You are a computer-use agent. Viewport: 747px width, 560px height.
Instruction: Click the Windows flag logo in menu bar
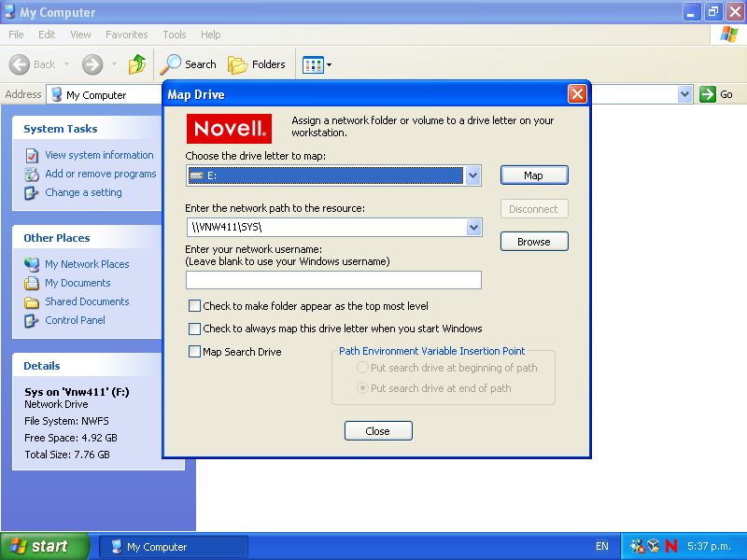click(x=729, y=35)
